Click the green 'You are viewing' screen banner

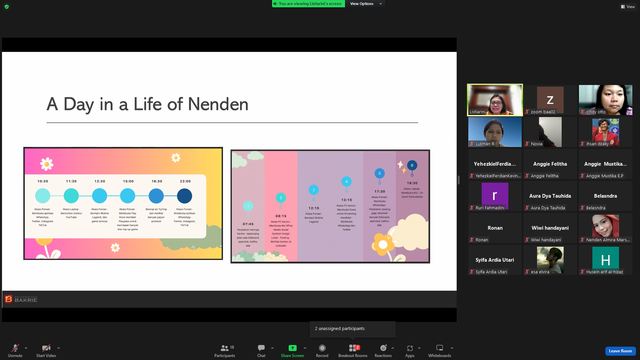coord(309,4)
